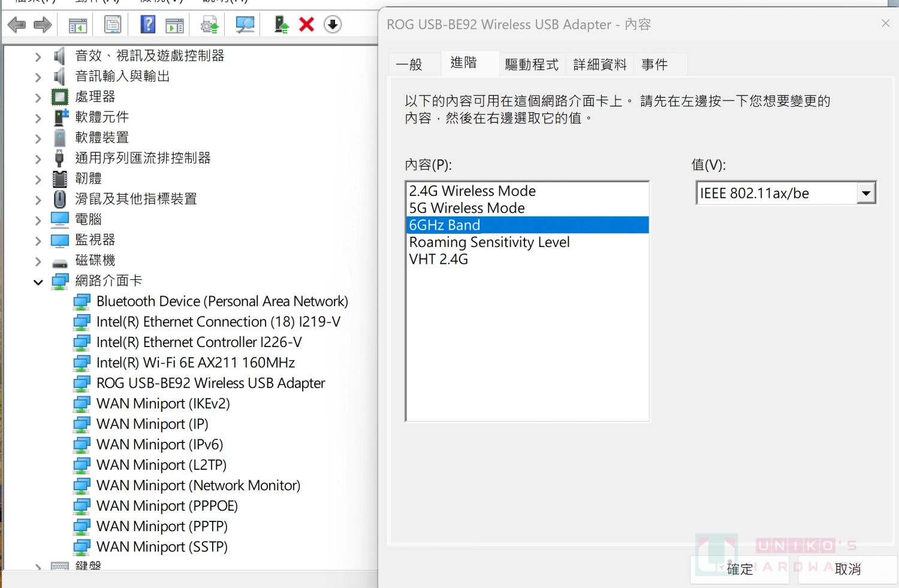Screen dimensions: 899x588
Task: Select the 監視器 category label
Action: [95, 240]
